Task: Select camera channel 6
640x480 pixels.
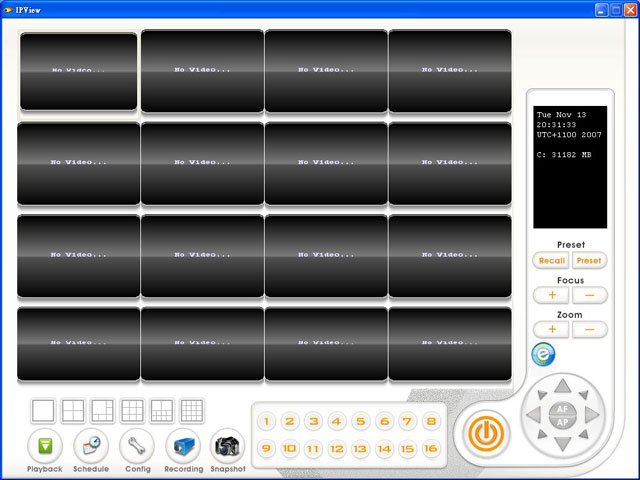Action: [x=384, y=421]
